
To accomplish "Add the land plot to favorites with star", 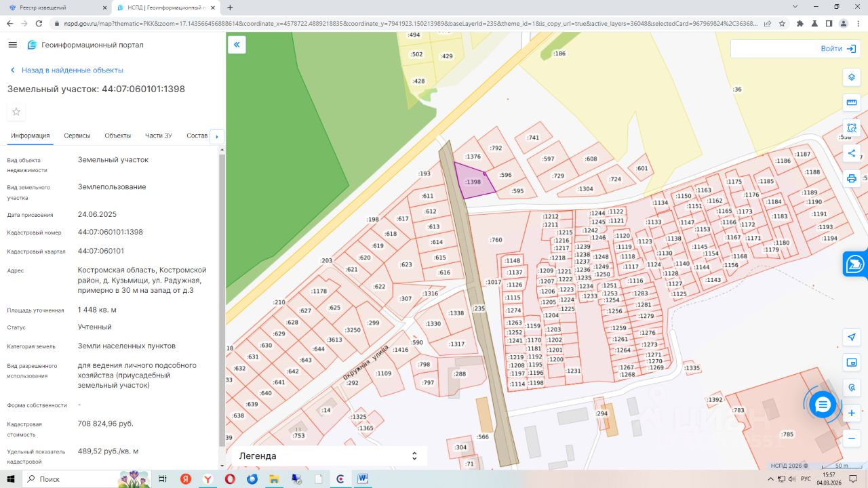I will tap(16, 112).
